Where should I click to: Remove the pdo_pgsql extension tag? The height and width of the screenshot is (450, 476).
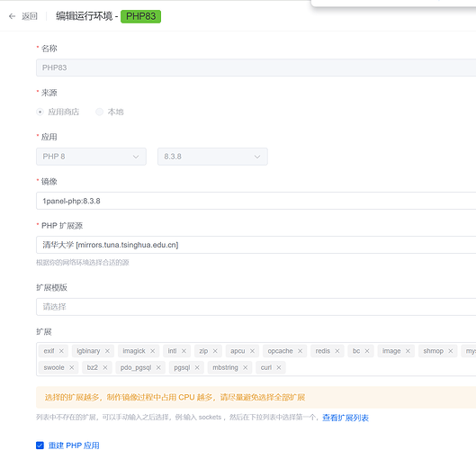click(158, 367)
